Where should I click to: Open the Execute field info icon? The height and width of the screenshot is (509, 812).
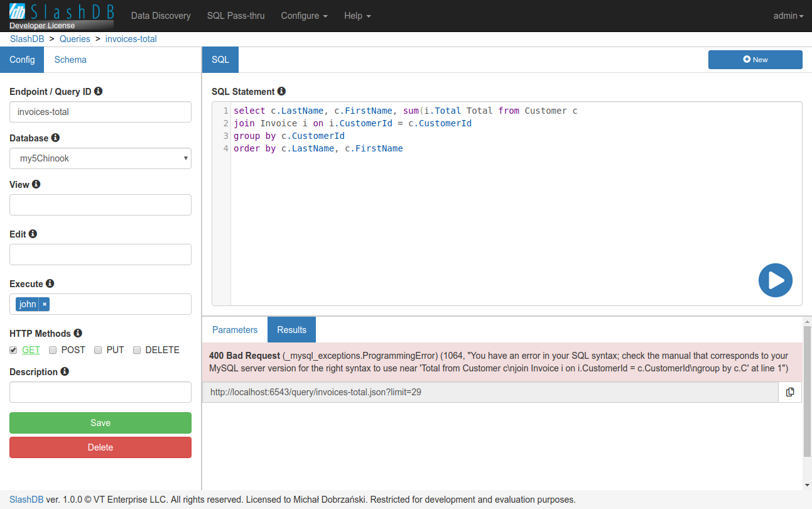[x=50, y=283]
